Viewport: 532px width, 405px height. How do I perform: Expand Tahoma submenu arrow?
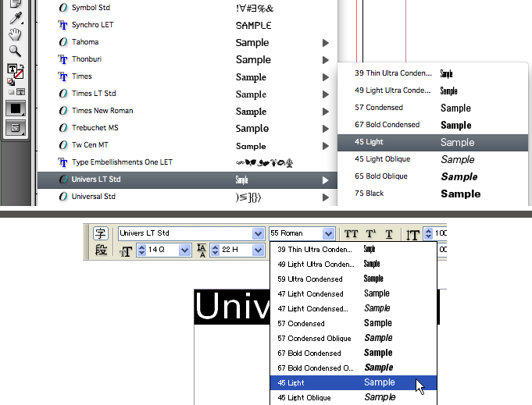coord(326,43)
